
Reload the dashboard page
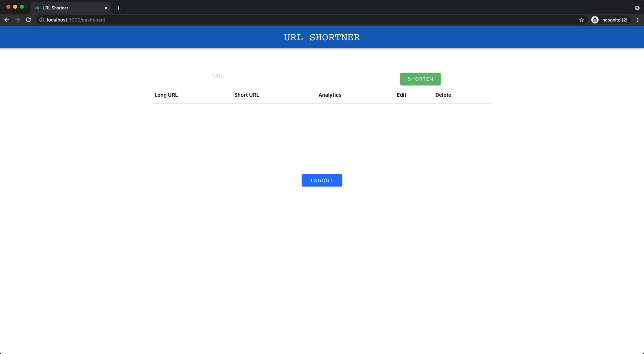28,20
